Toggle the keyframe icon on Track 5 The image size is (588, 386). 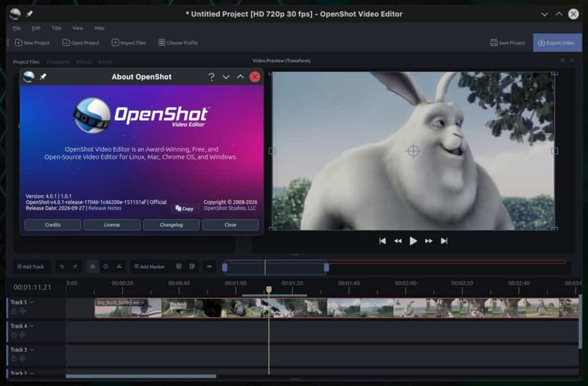click(x=22, y=311)
